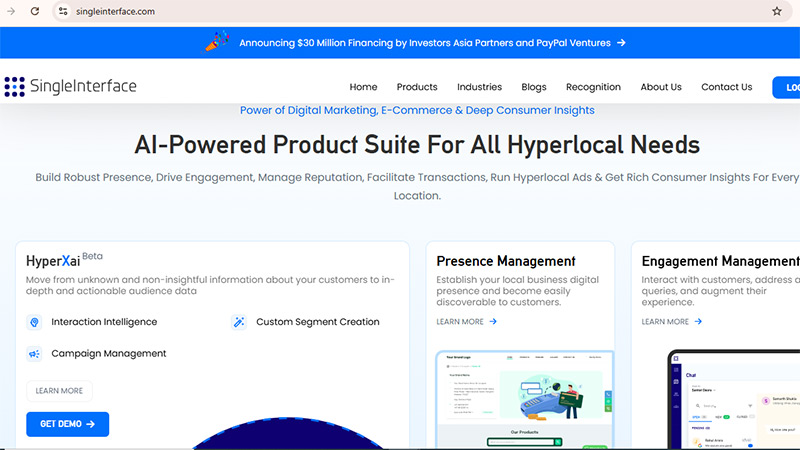Navigate to About Us
The width and height of the screenshot is (800, 450).
click(x=661, y=87)
